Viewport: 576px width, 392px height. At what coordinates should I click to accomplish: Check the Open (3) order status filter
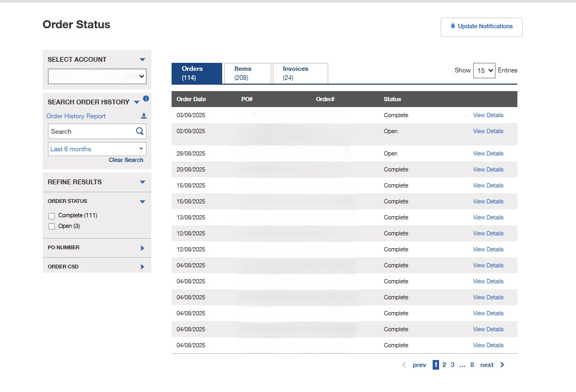[52, 226]
